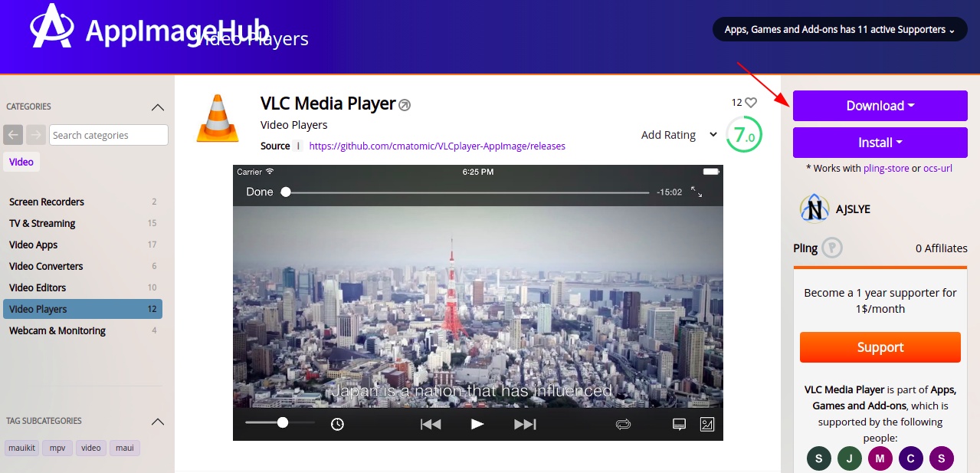The width and height of the screenshot is (980, 473).
Task: Click previous track button in screenshot
Action: pyautogui.click(x=431, y=424)
